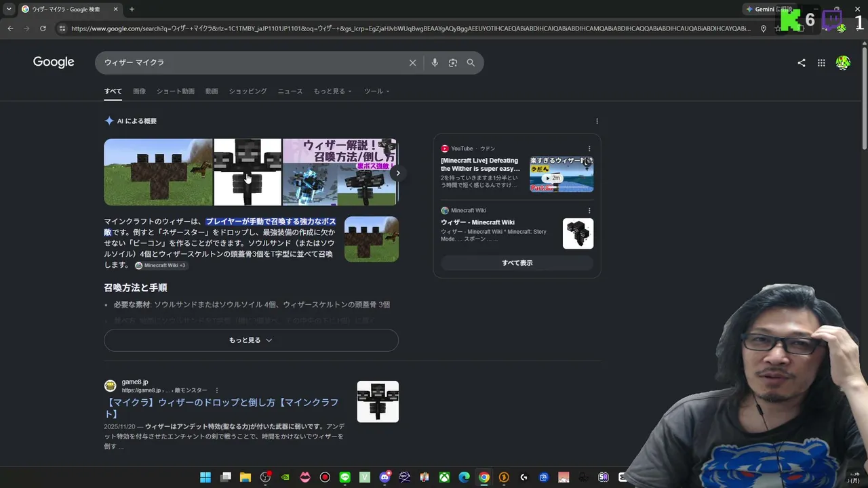
Task: Click the すべて表示 button
Action: [517, 263]
